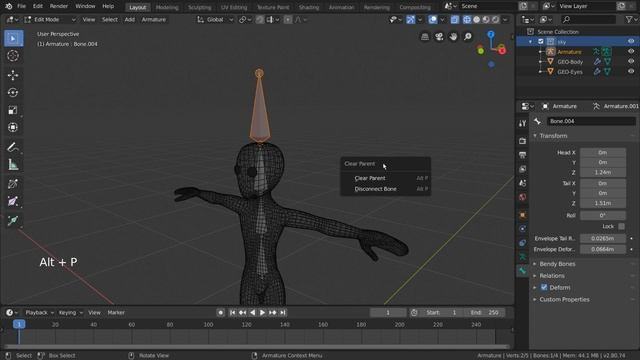Hide the sky collection

coord(631,42)
